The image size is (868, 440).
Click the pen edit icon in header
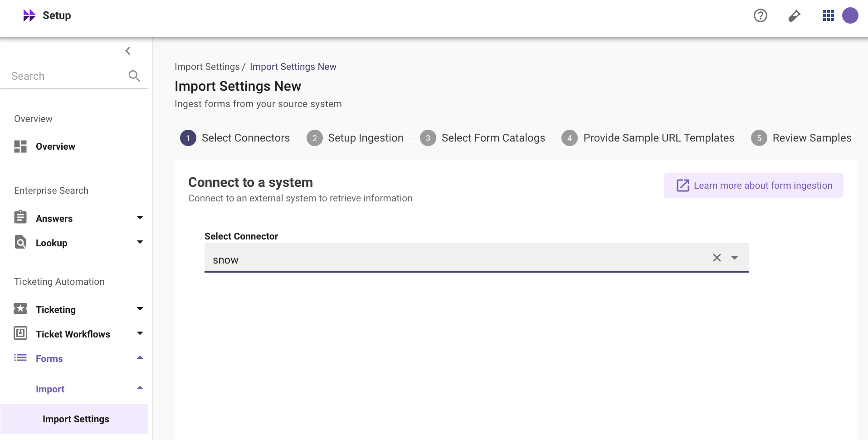[x=795, y=16]
